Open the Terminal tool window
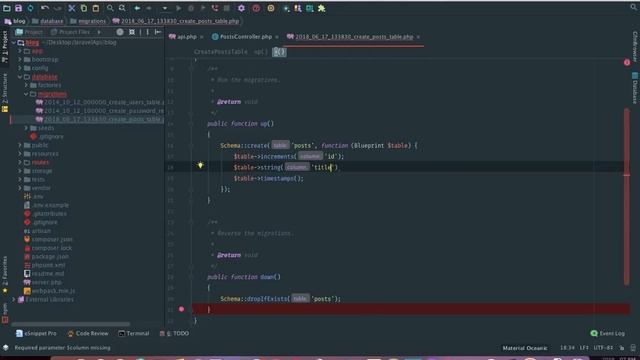Viewport: 640px width, 360px height. pyautogui.click(x=133, y=333)
